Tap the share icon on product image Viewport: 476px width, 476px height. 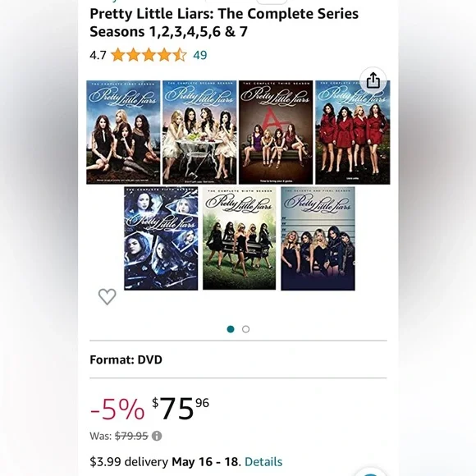click(373, 80)
